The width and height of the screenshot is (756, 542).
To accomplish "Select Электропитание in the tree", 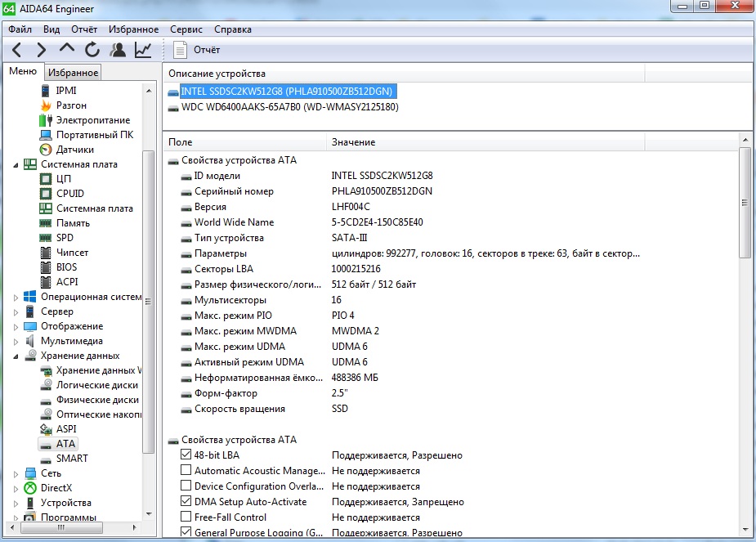I will (x=93, y=120).
